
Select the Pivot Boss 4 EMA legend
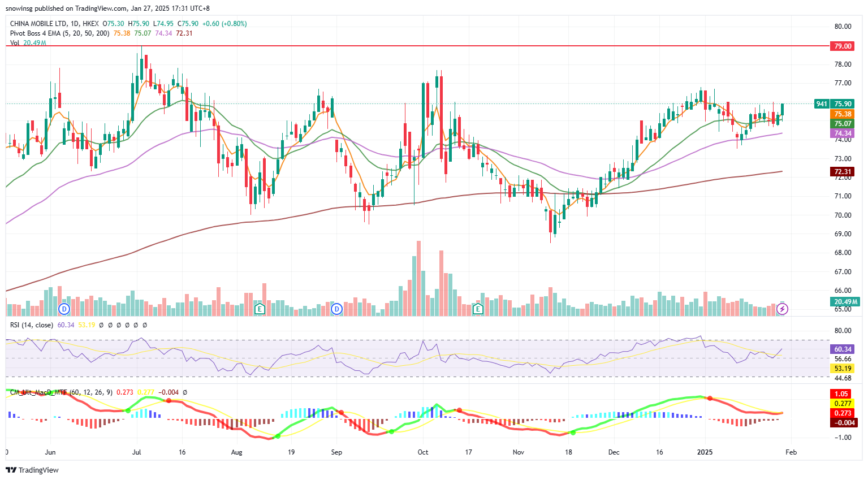(60, 33)
